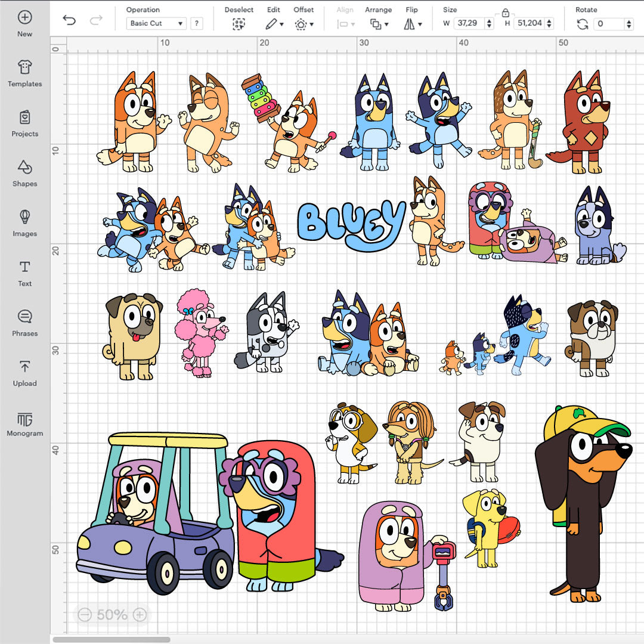Click the Flip icon

[409, 24]
